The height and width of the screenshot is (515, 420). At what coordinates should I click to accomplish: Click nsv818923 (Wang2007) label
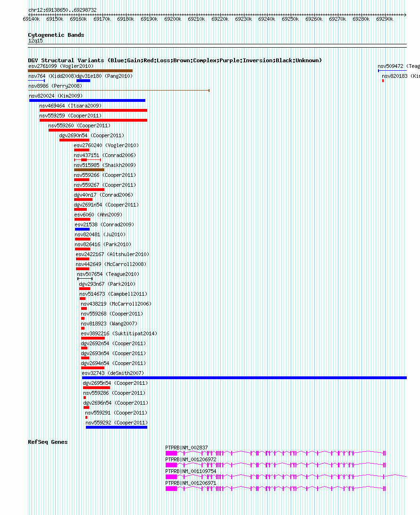(x=109, y=323)
